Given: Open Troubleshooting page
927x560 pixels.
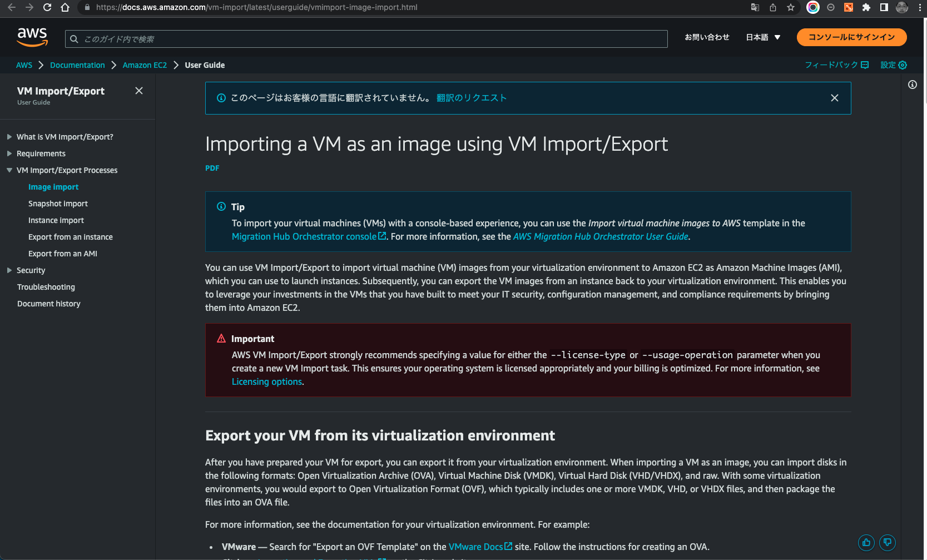Looking at the screenshot, I should click(46, 287).
